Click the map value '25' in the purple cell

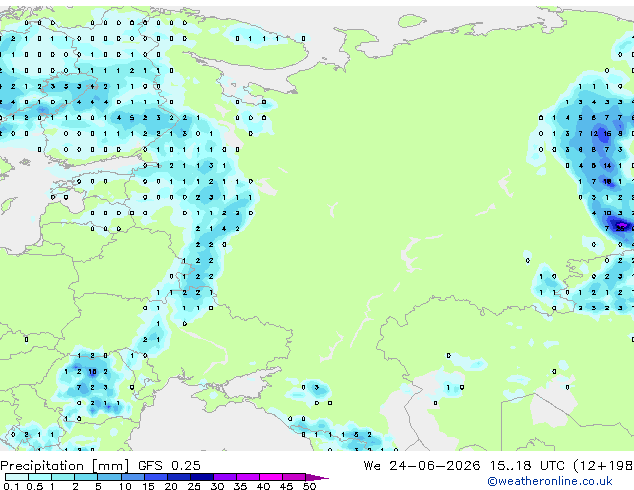tap(620, 228)
